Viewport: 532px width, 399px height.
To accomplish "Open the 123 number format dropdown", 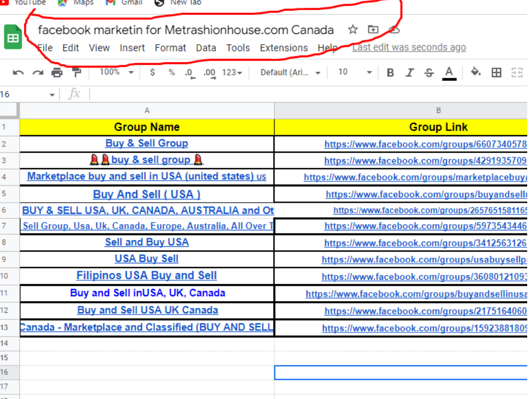I will 232,72.
